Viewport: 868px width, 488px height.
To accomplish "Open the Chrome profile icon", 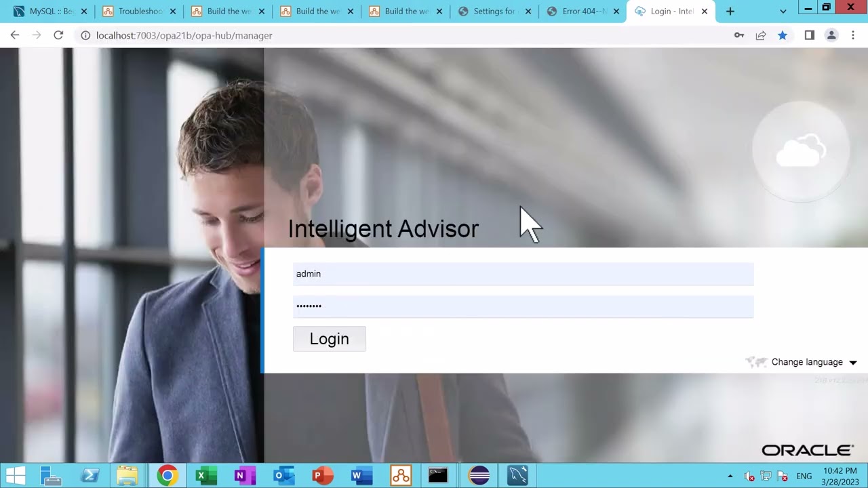I will pos(831,35).
